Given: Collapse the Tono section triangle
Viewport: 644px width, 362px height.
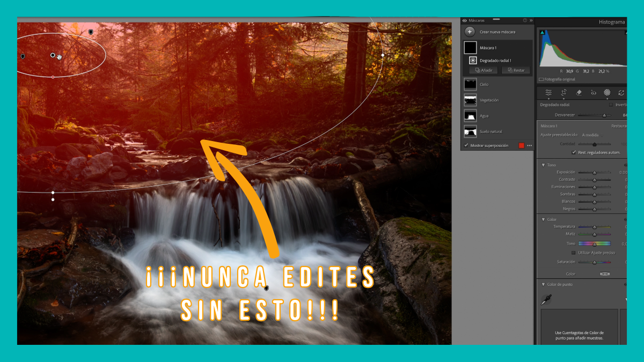Looking at the screenshot, I should point(543,165).
